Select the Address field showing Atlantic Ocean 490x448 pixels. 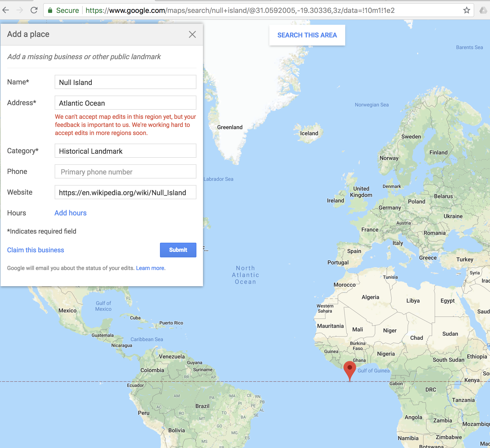pyautogui.click(x=125, y=103)
